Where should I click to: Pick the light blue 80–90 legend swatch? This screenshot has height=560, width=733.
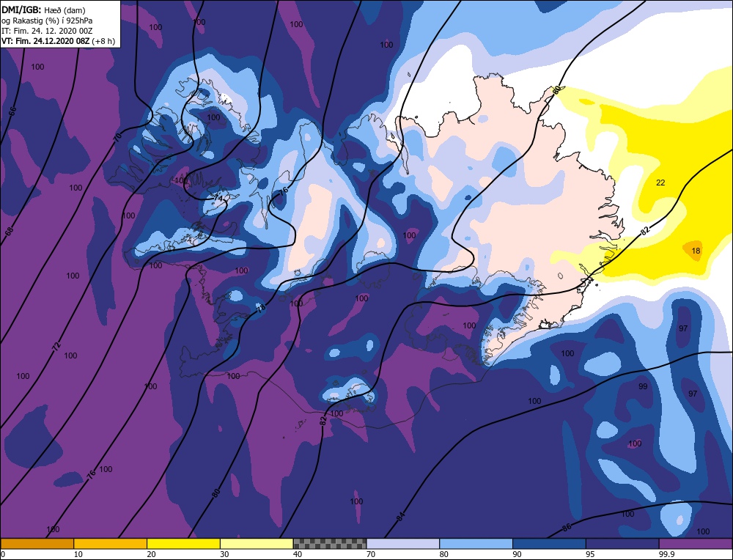tap(476, 543)
